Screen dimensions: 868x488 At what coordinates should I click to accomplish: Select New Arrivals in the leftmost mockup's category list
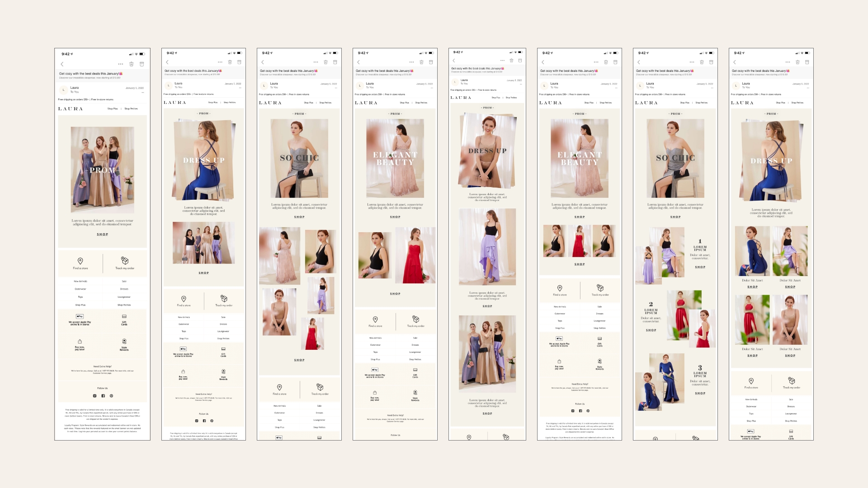(x=80, y=282)
